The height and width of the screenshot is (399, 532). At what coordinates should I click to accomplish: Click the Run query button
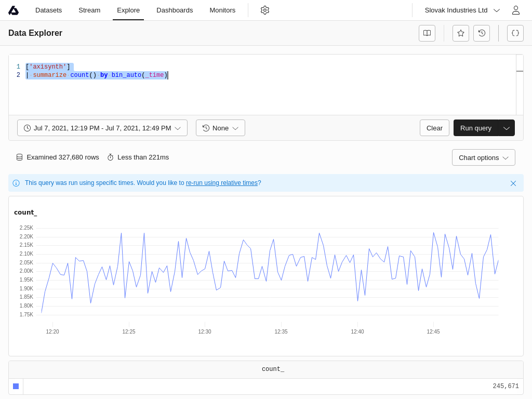(475, 128)
